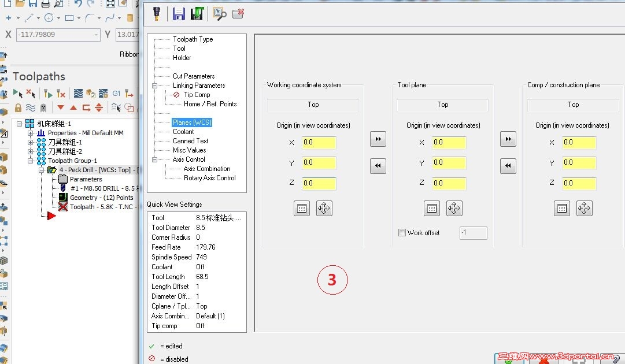Screen dimensions: 625x364
Task: Copy Tool plane to Comp plane forward arrows
Action: click(508, 139)
